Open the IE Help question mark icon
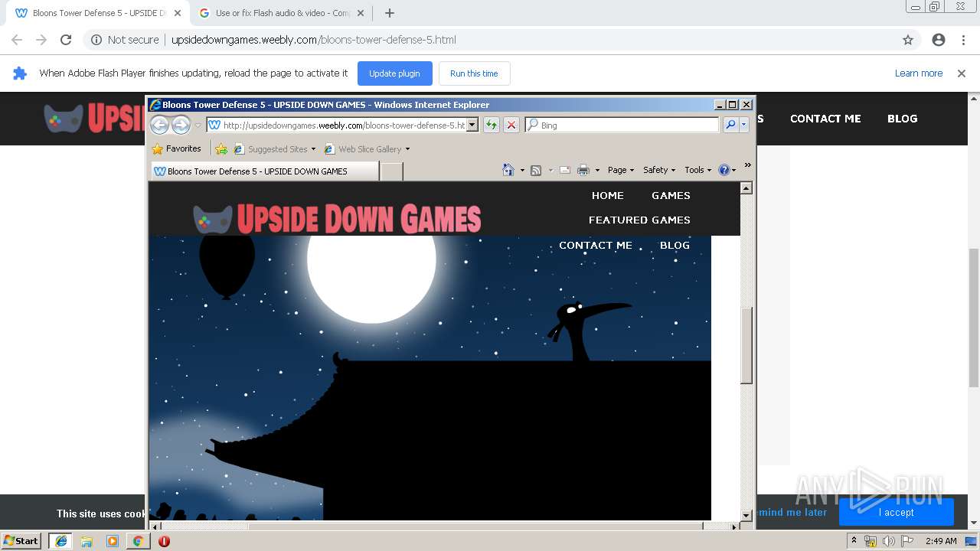The height and width of the screenshot is (551, 980). click(724, 170)
